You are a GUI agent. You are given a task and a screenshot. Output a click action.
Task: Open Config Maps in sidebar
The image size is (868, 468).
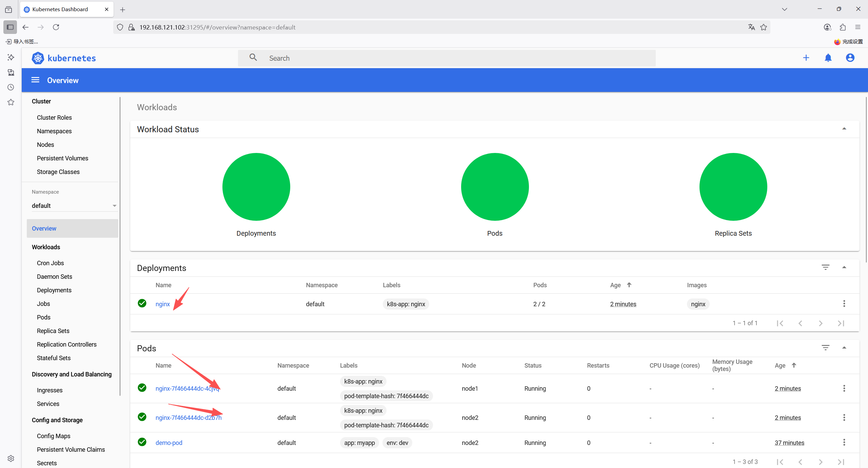[54, 436]
